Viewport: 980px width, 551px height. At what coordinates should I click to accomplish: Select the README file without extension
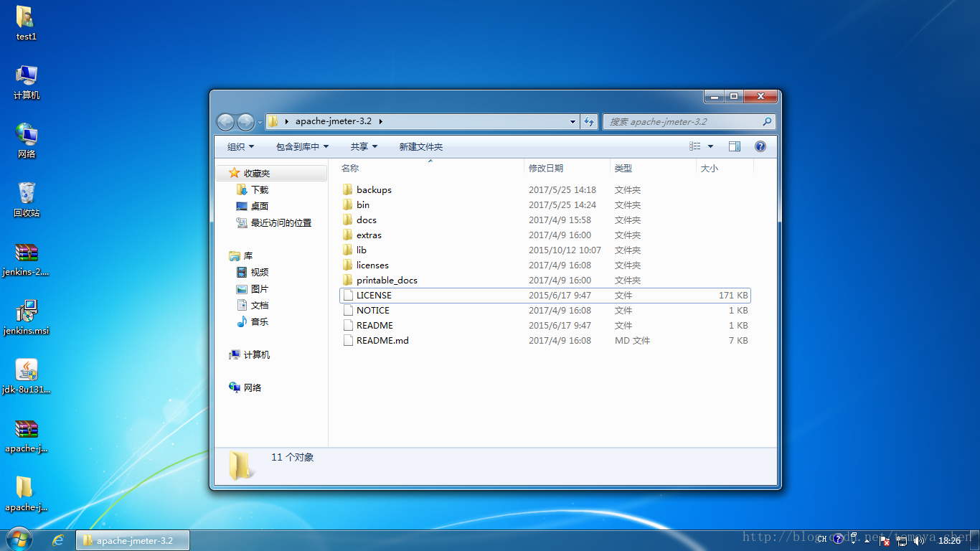tap(374, 325)
